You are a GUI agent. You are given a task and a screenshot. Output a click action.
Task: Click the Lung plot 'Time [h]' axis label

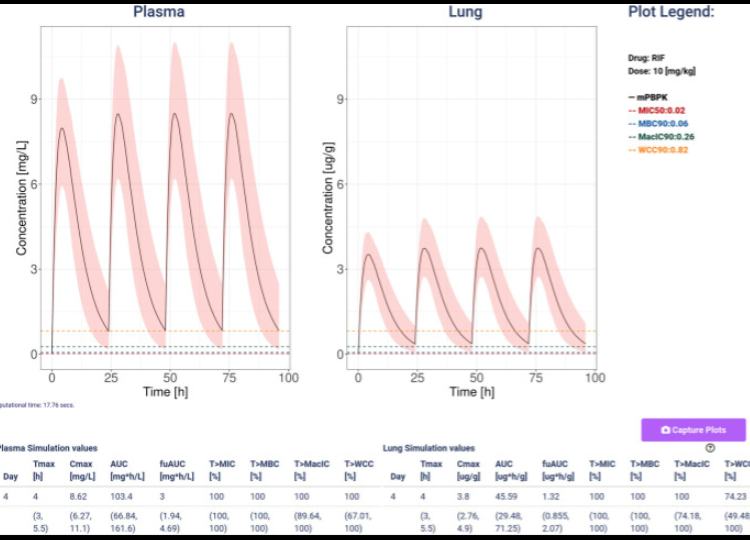[472, 392]
